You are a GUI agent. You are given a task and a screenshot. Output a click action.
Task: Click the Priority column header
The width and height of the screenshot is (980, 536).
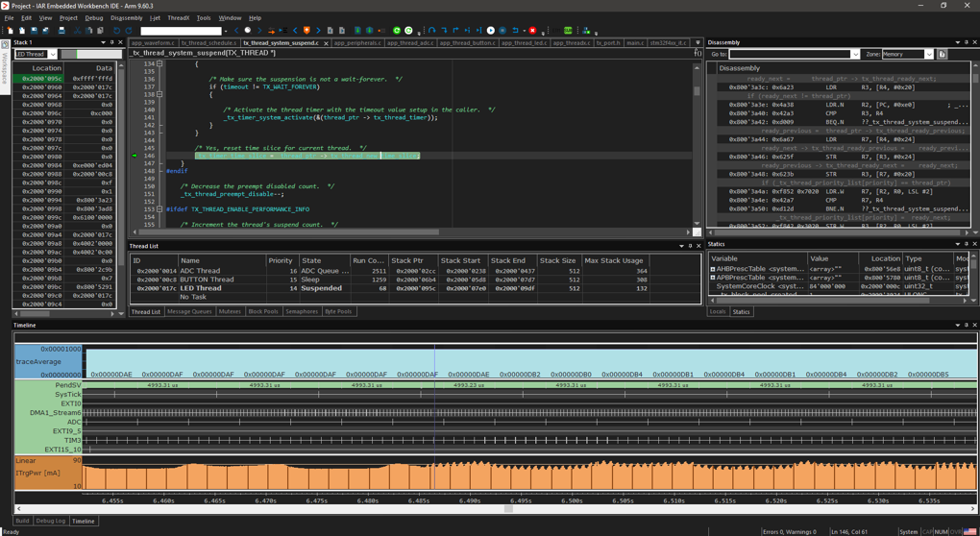[x=282, y=260]
